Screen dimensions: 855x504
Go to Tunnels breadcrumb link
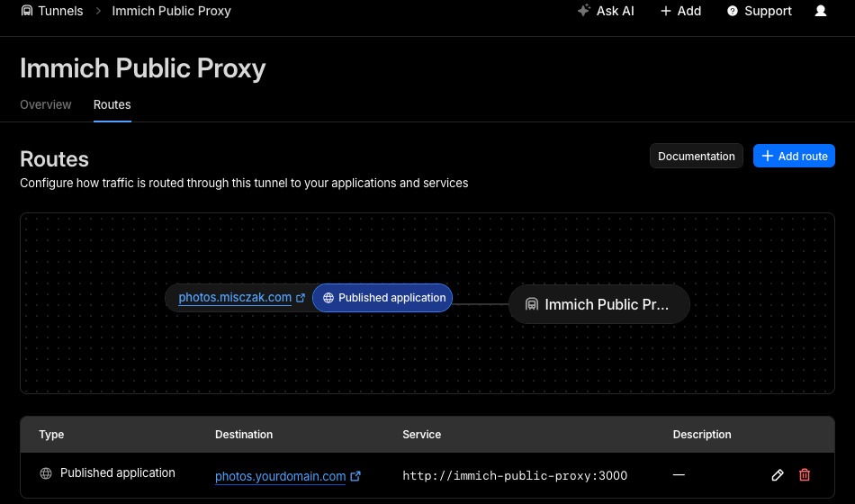pos(60,11)
